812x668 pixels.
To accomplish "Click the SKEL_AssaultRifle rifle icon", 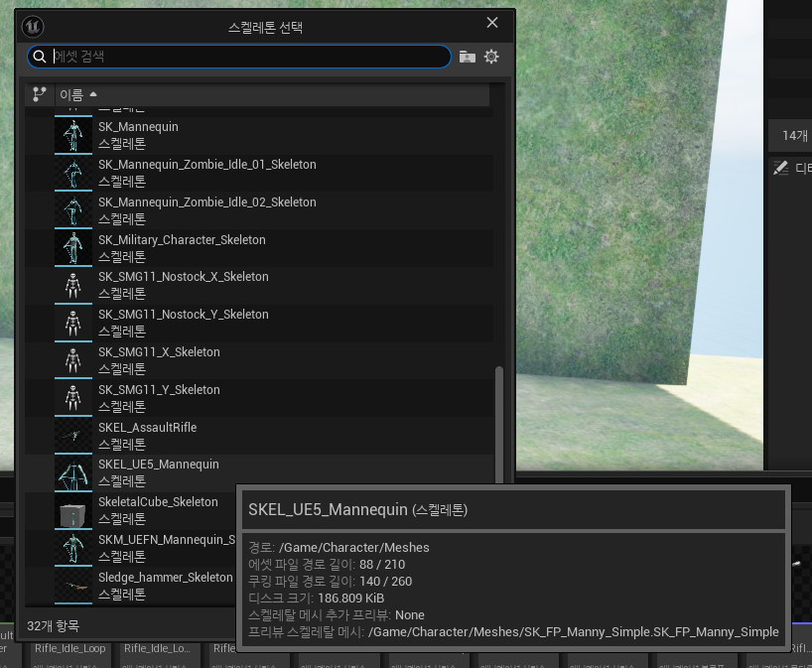I will (x=72, y=435).
